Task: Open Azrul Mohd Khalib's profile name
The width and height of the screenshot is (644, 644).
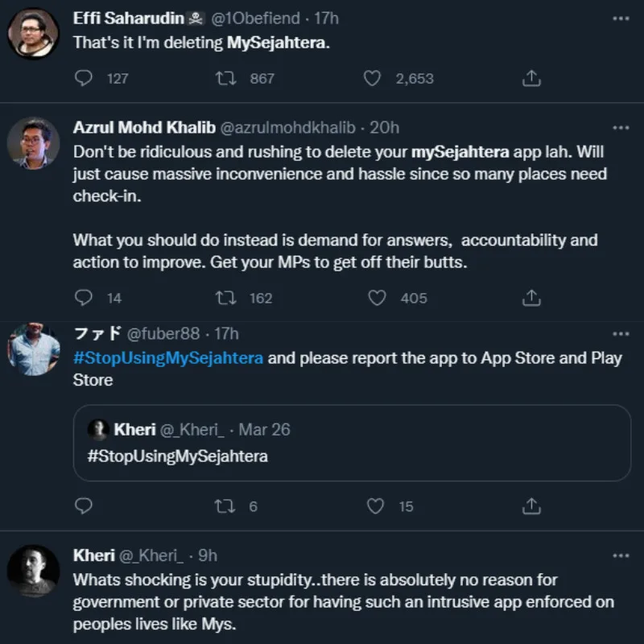Action: click(x=143, y=128)
